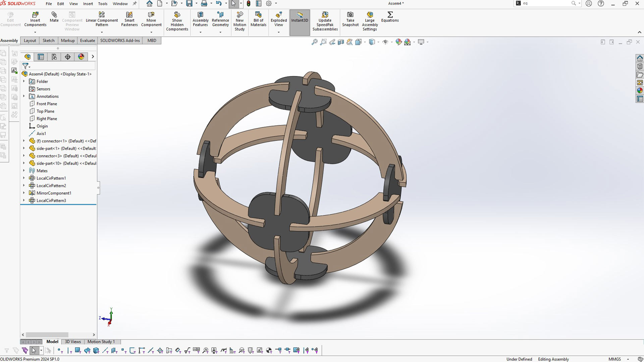Open the File menu
The width and height of the screenshot is (644, 362).
[x=49, y=4]
